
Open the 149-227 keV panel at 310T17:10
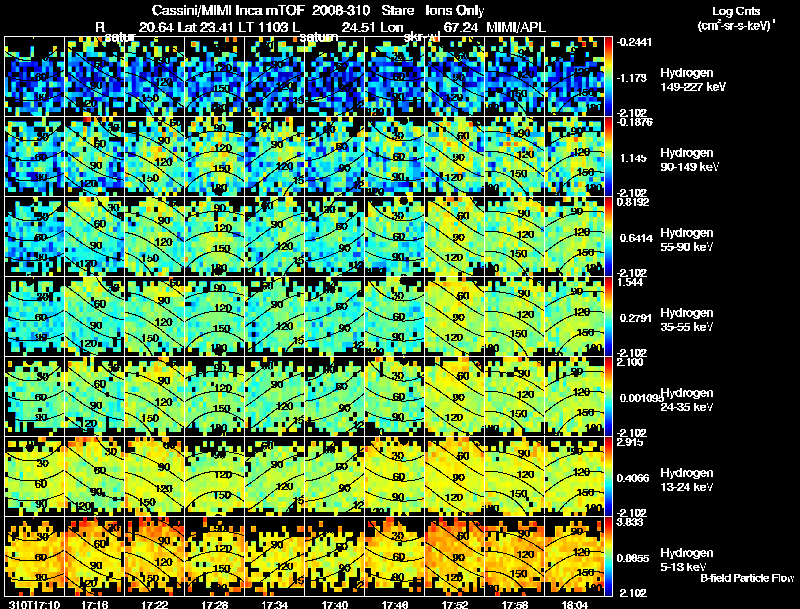[34, 77]
